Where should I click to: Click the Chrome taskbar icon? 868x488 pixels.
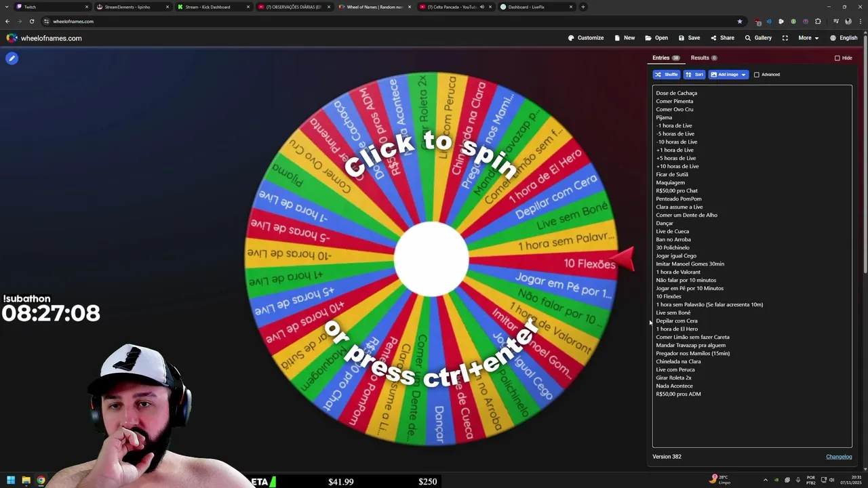tap(41, 481)
